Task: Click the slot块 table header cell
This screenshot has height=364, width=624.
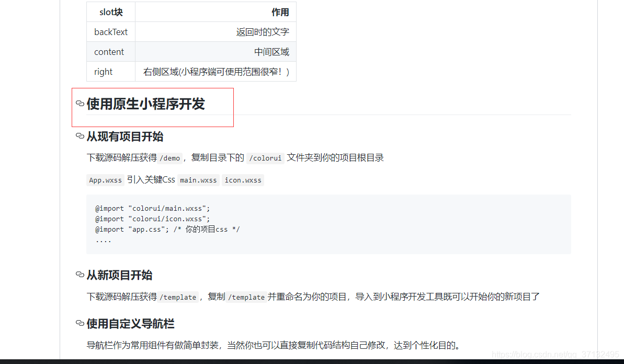Action: pyautogui.click(x=110, y=12)
